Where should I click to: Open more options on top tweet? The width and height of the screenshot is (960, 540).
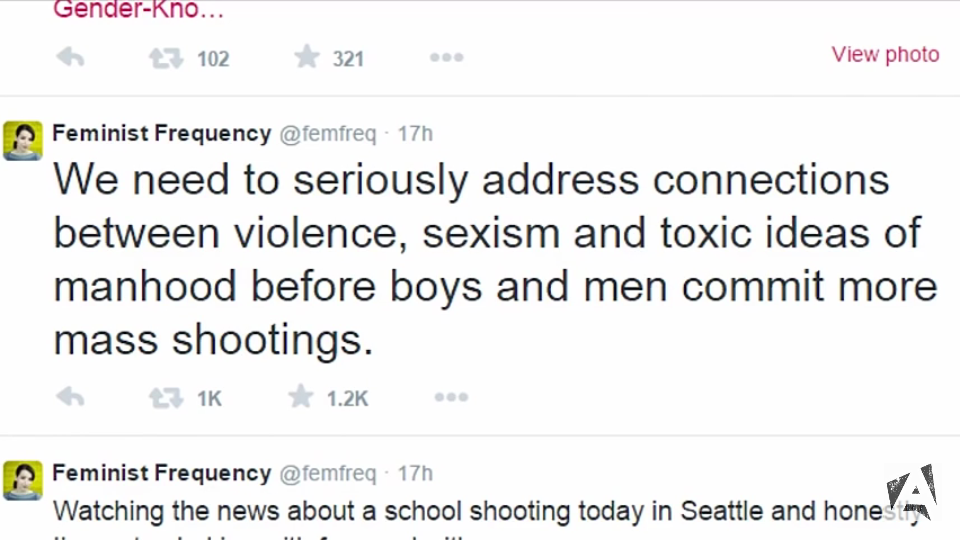(x=446, y=58)
